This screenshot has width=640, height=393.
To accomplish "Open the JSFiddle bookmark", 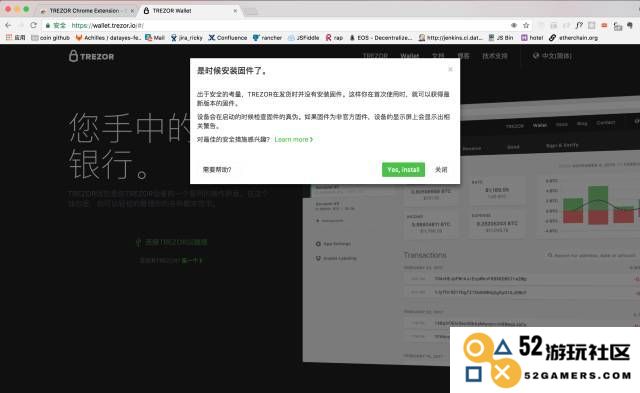I will coord(303,38).
